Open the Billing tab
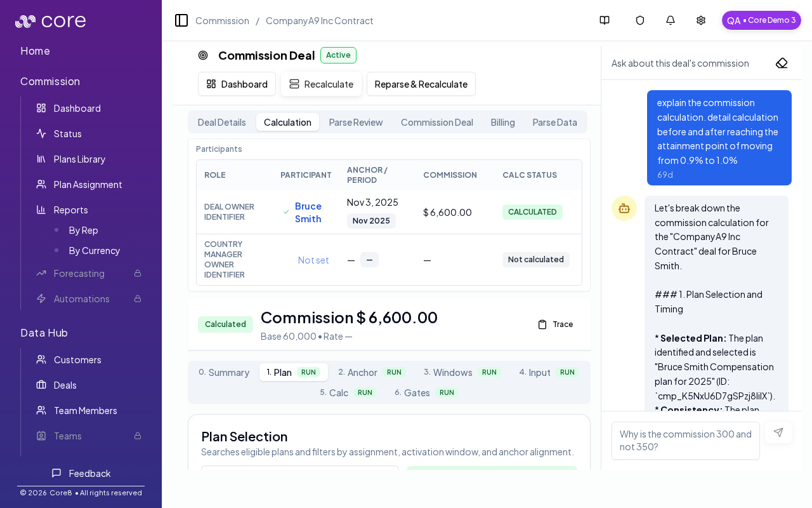 click(502, 122)
